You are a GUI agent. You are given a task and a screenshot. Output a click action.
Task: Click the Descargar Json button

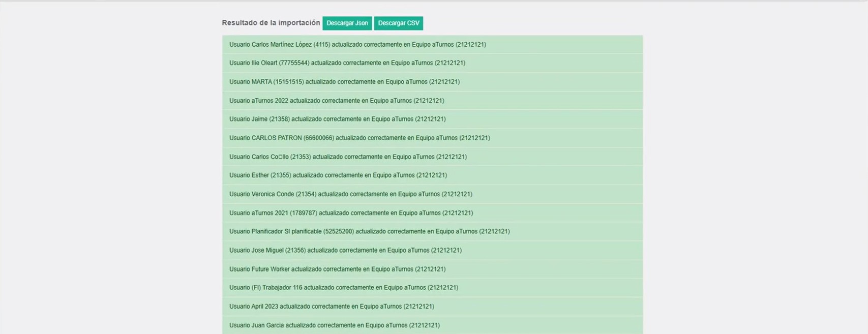pyautogui.click(x=347, y=23)
